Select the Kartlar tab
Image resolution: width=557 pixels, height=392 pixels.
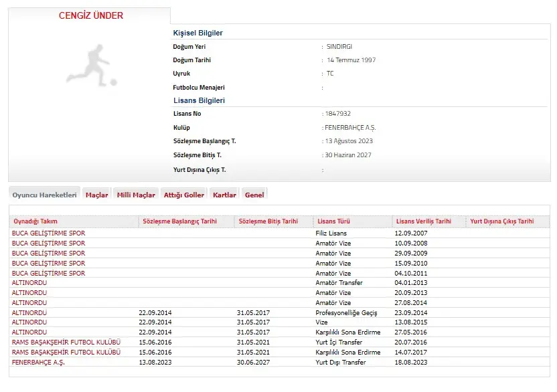[224, 195]
